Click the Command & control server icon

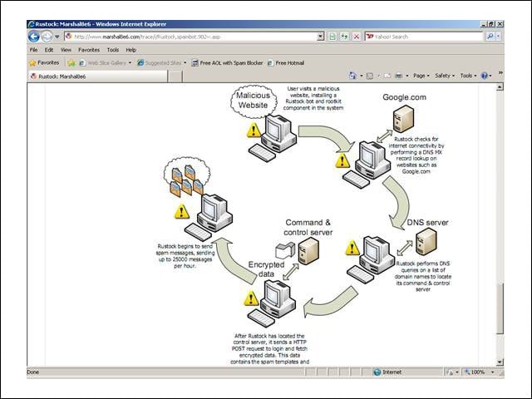pos(308,251)
